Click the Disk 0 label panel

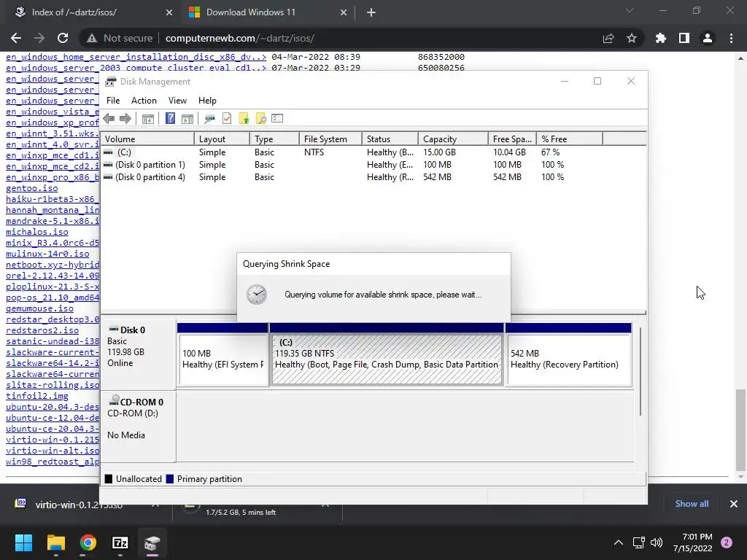[x=138, y=354]
